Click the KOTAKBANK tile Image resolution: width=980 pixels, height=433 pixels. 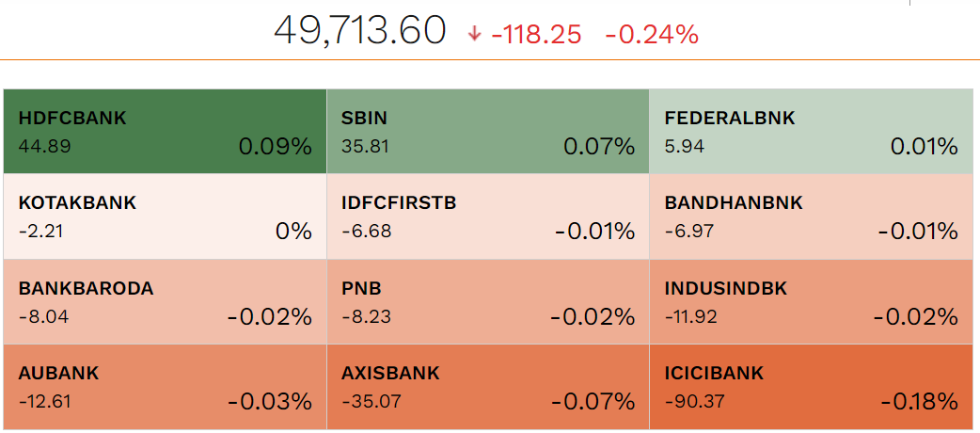165,216
